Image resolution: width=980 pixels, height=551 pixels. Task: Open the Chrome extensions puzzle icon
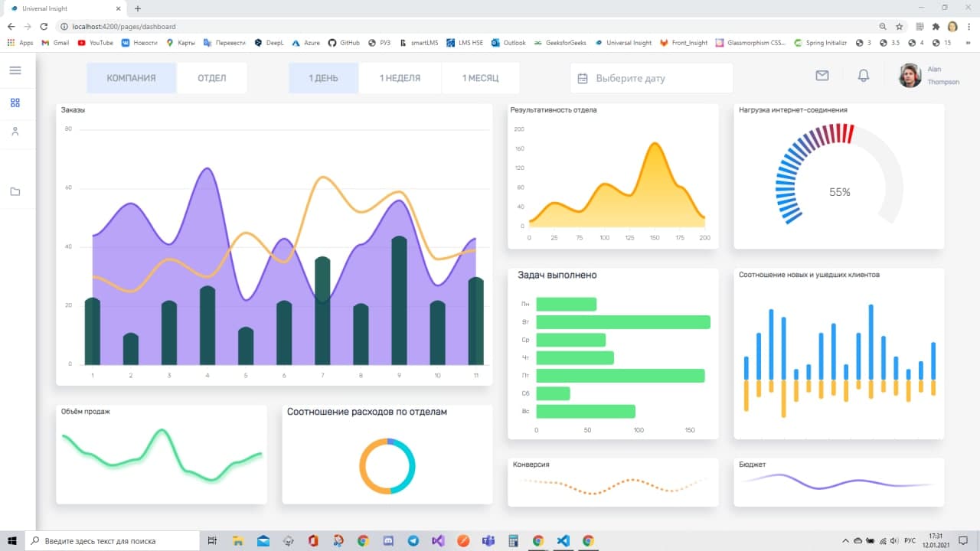(x=936, y=26)
